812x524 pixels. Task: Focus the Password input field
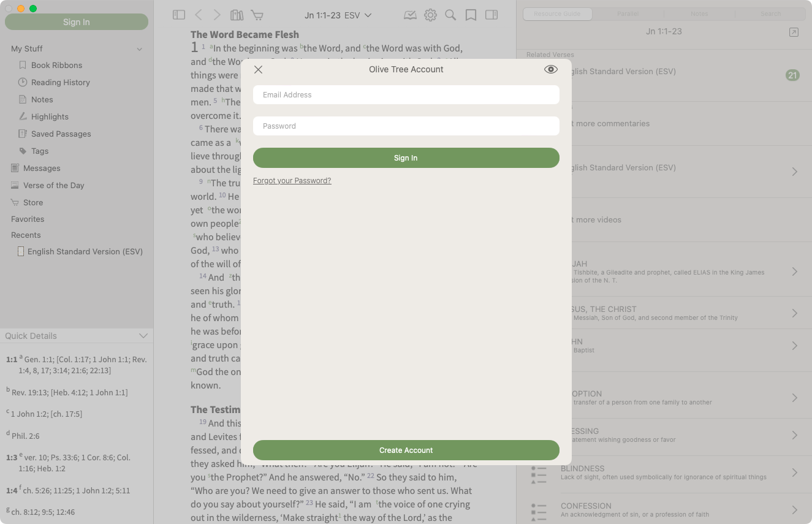406,126
